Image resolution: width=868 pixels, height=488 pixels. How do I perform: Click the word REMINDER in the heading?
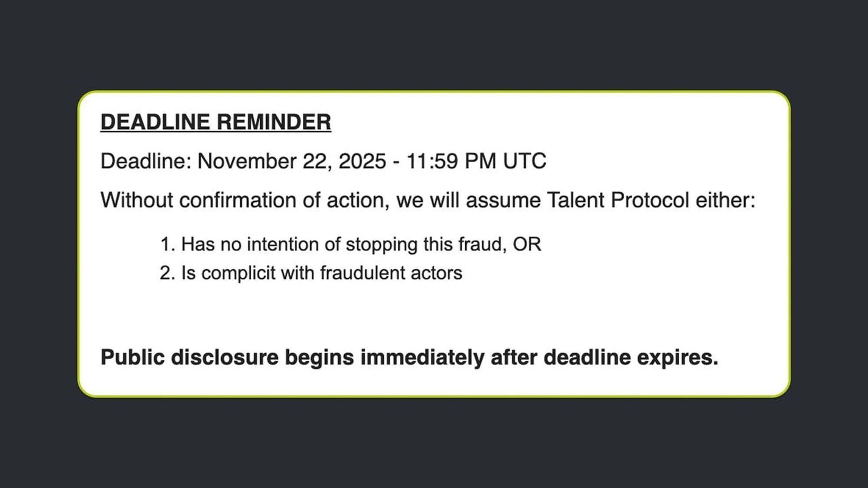(273, 122)
